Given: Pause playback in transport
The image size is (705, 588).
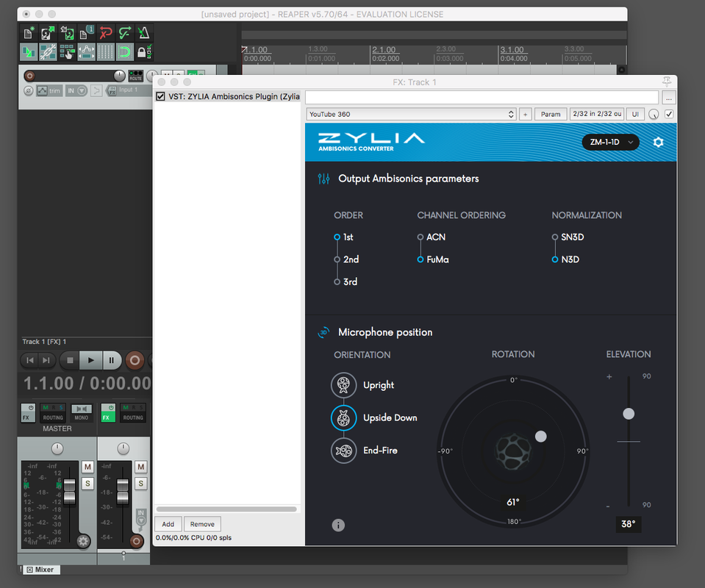Looking at the screenshot, I should pos(112,360).
